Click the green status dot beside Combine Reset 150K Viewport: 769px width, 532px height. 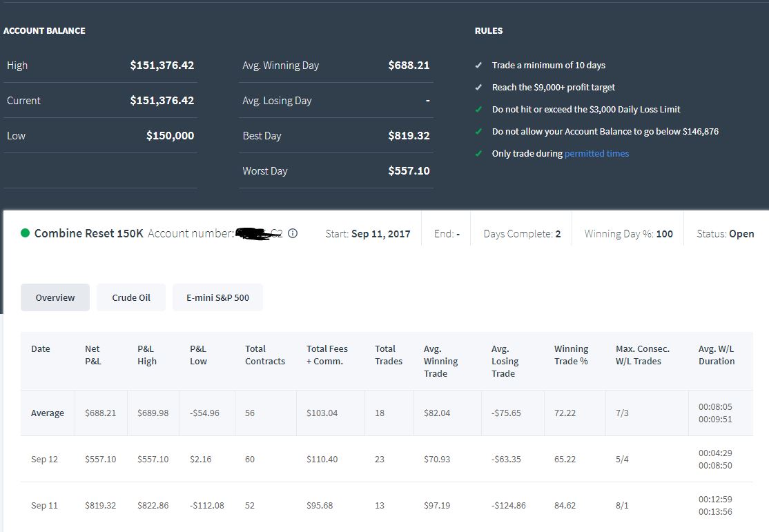pos(25,233)
